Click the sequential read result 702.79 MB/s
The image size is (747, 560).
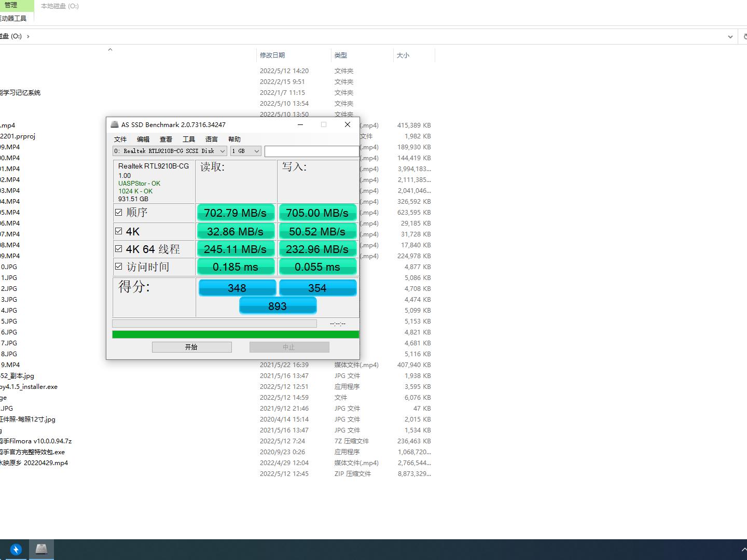click(236, 213)
